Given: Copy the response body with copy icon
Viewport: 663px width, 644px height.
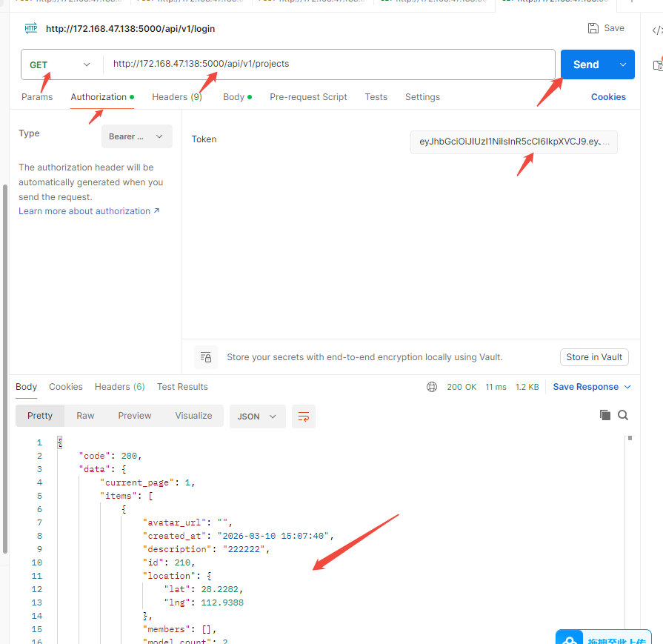Looking at the screenshot, I should [x=604, y=415].
